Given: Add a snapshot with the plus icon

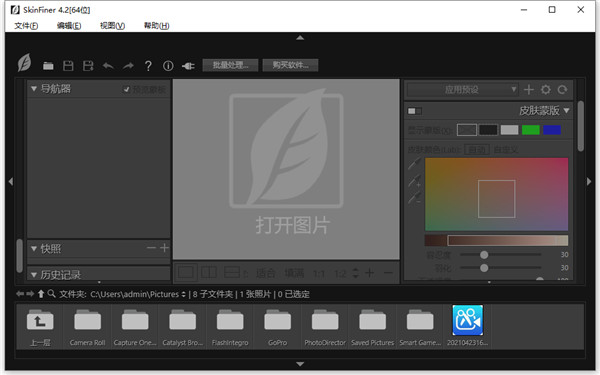Looking at the screenshot, I should (x=165, y=248).
